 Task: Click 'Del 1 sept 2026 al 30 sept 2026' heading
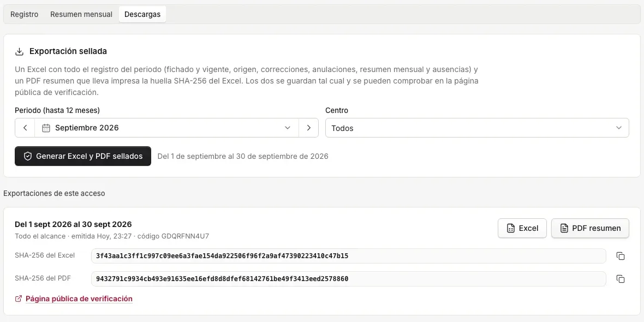pos(73,224)
